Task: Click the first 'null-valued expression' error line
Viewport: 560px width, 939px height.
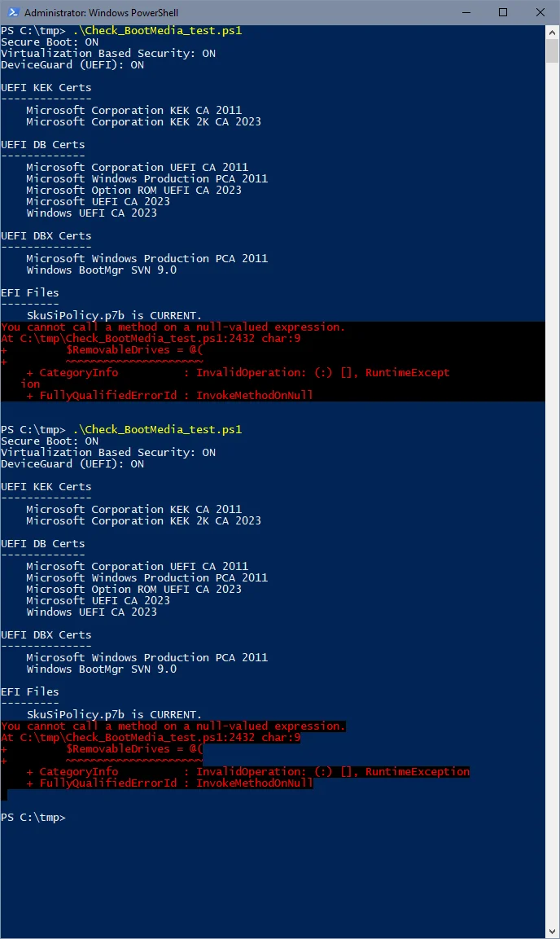Action: 173,327
